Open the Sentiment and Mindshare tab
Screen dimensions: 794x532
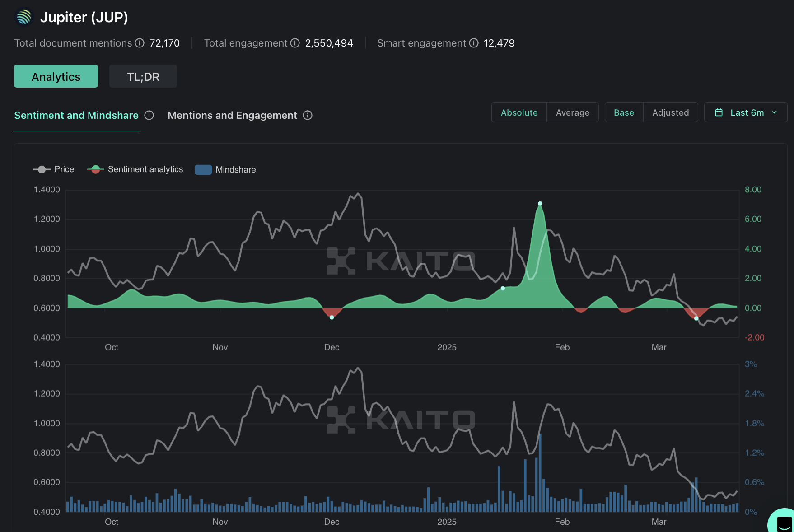click(76, 115)
